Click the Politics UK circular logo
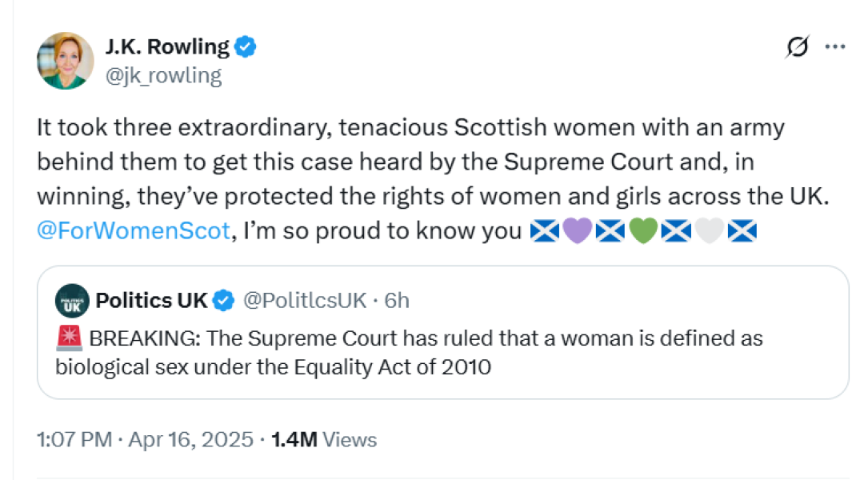868x480 pixels. click(73, 300)
